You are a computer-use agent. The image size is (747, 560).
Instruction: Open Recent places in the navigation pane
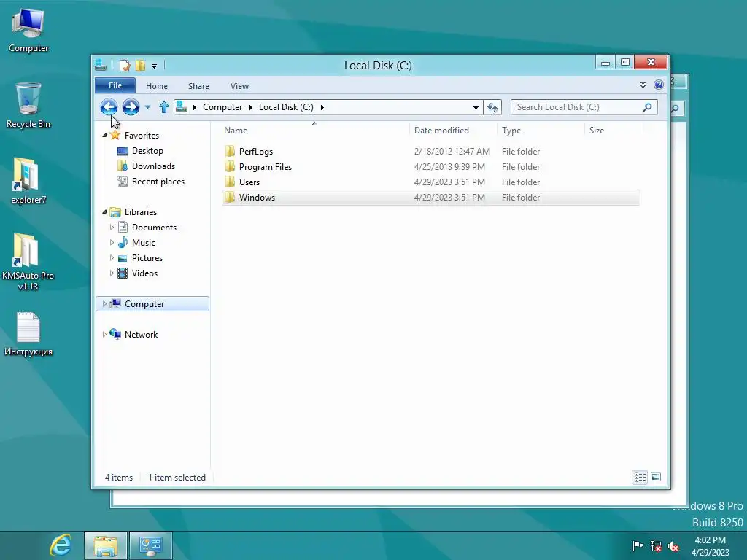point(158,182)
